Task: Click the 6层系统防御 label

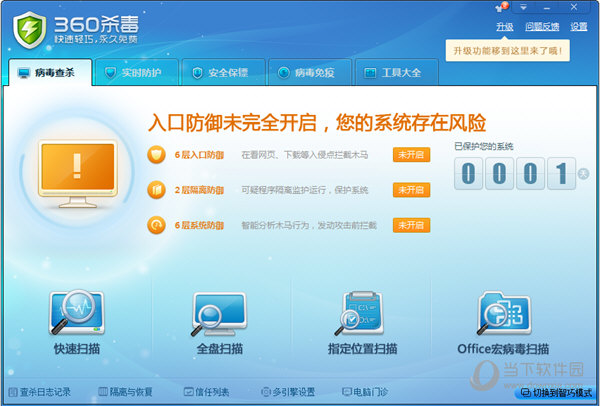Action: [x=199, y=225]
